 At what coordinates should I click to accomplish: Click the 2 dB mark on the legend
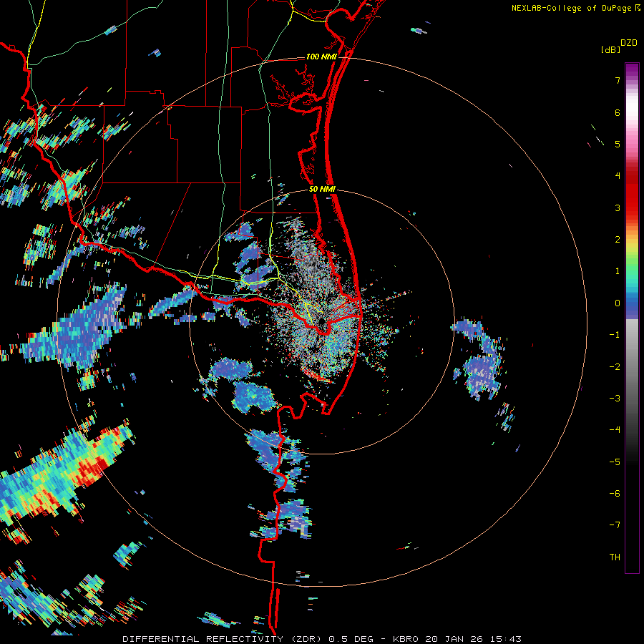point(618,240)
